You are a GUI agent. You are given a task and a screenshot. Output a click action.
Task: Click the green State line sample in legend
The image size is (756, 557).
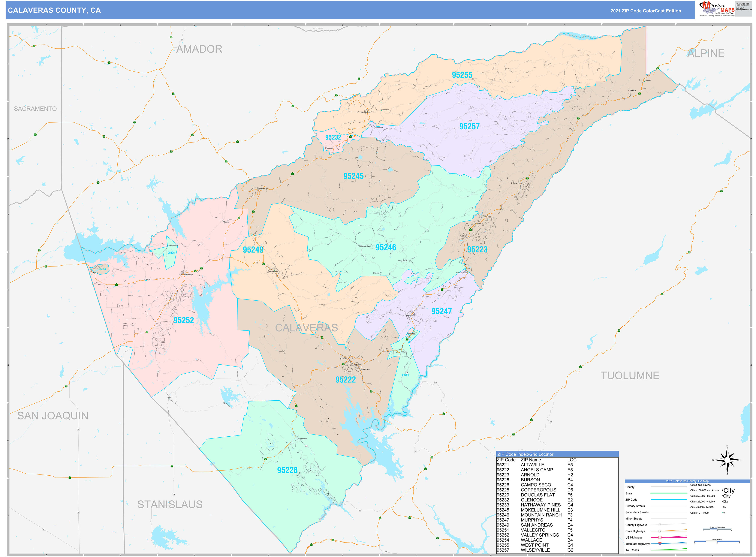pos(669,493)
